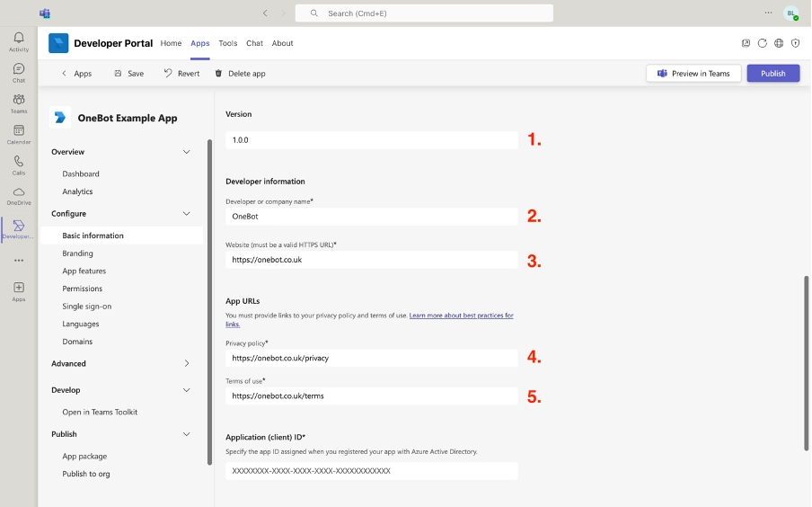Image resolution: width=812 pixels, height=507 pixels.
Task: Click the purple Publish button
Action: [773, 74]
